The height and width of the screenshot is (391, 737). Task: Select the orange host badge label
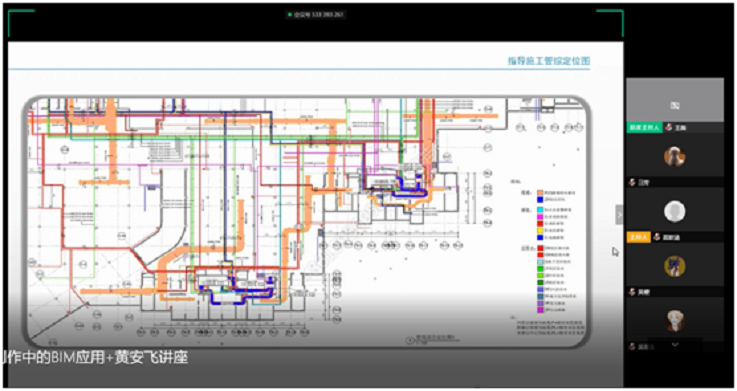tap(638, 237)
